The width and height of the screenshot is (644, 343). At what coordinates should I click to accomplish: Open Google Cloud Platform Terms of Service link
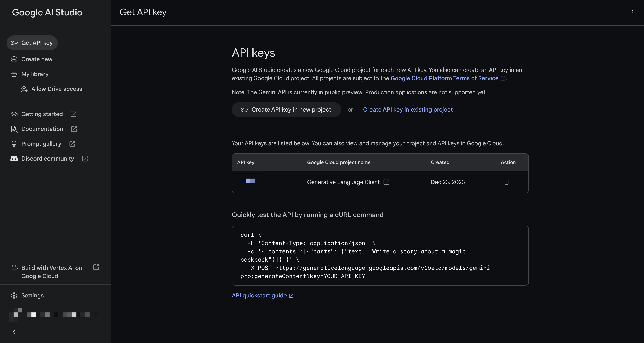444,78
